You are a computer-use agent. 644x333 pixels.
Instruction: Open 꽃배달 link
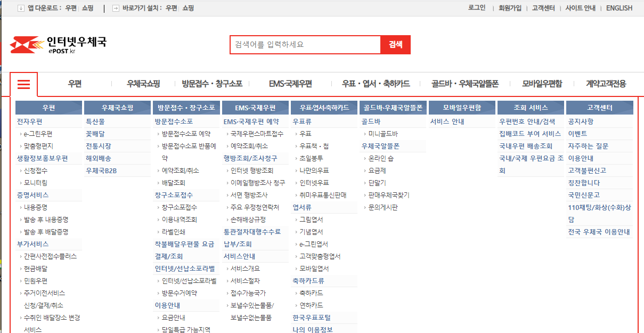(x=95, y=134)
